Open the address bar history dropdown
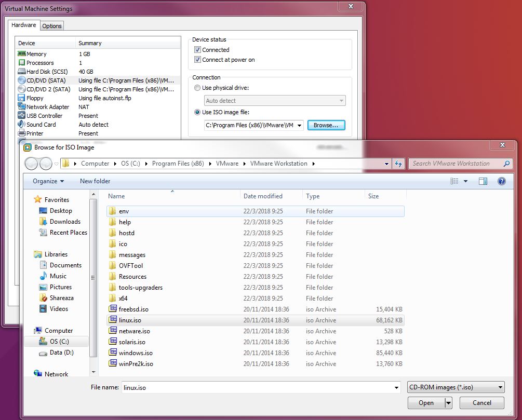This screenshot has height=420, width=522. tap(386, 164)
